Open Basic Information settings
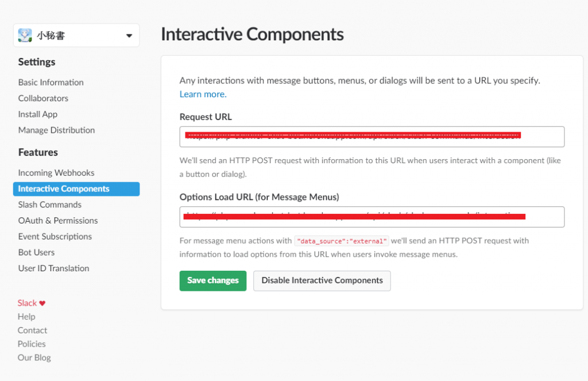The height and width of the screenshot is (381, 588). tap(51, 82)
